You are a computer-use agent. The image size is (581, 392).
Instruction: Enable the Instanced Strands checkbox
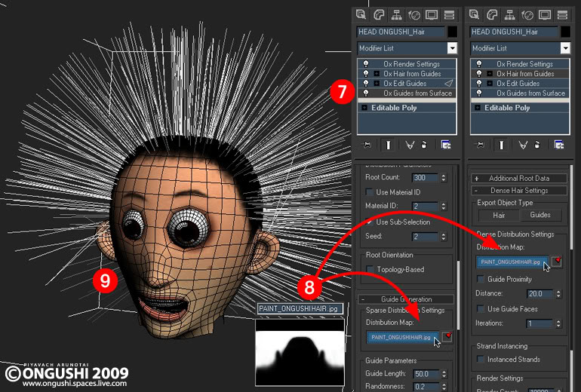tap(481, 359)
